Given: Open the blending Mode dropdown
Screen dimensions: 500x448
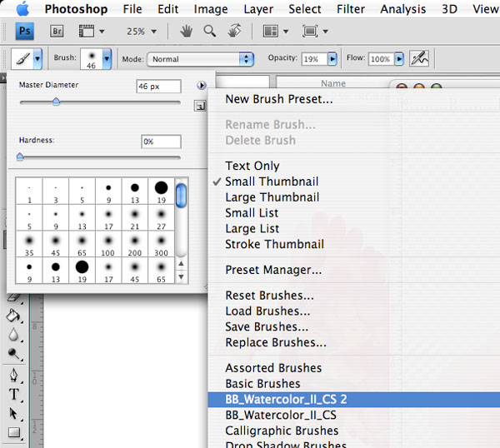Looking at the screenshot, I should click(x=200, y=59).
